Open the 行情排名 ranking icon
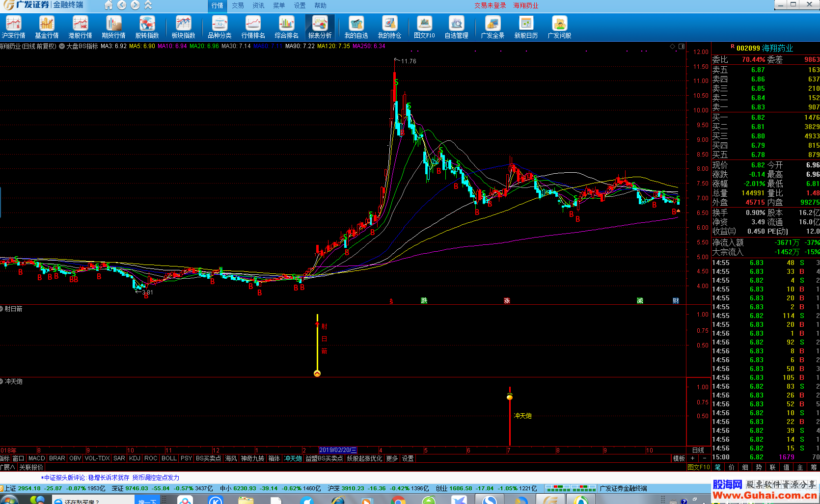820x504 pixels. (253, 27)
